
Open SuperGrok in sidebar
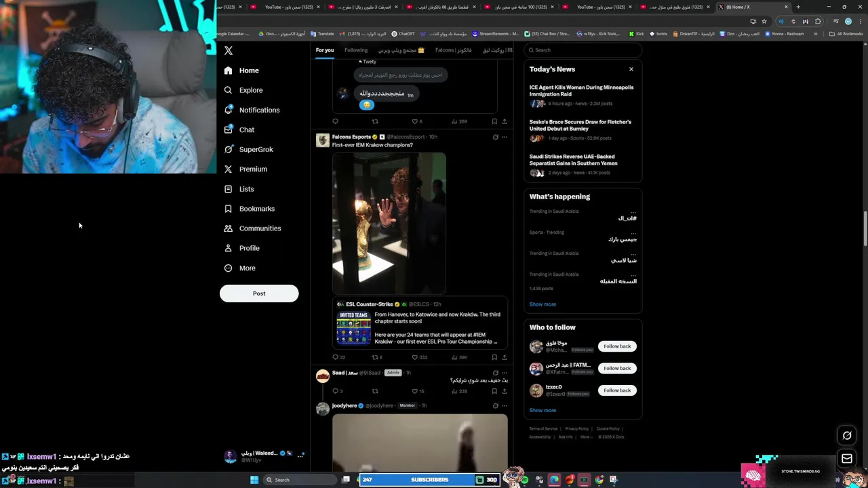[x=248, y=149]
